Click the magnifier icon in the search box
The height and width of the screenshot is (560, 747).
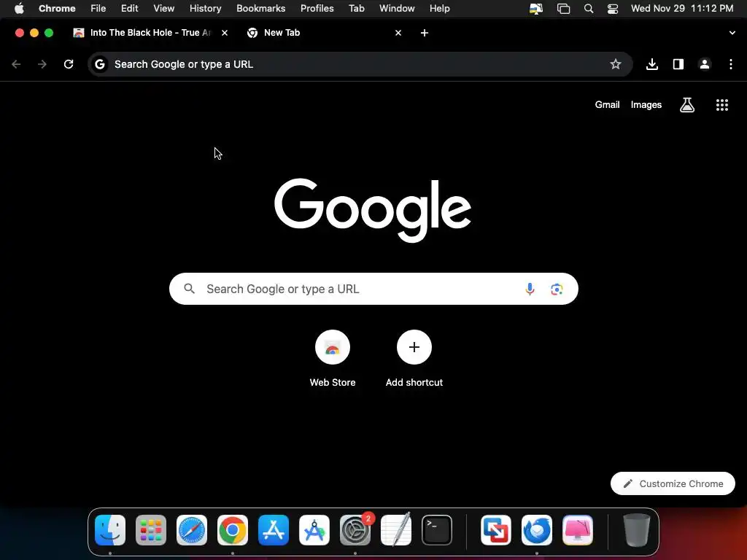click(190, 289)
